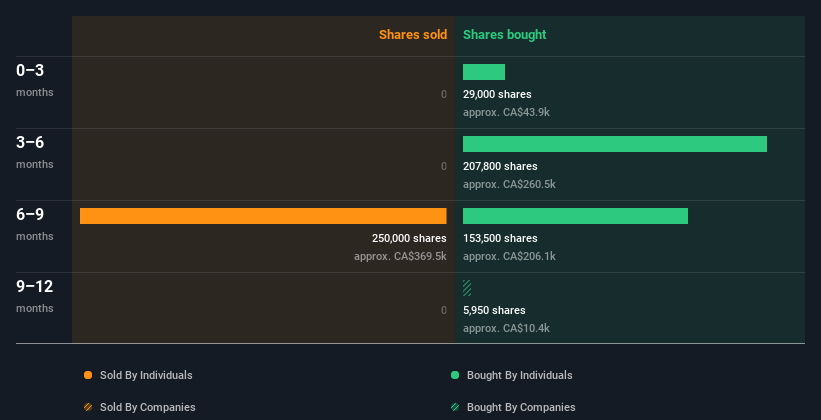Click 'approx. CA$10.4k' text
The height and width of the screenshot is (420, 821).
(x=506, y=328)
